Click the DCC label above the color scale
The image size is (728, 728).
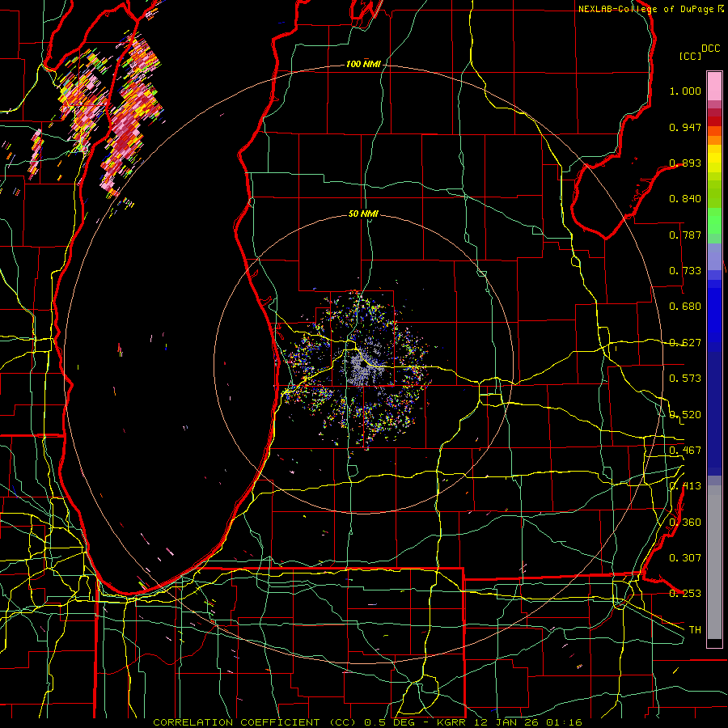pyautogui.click(x=710, y=49)
